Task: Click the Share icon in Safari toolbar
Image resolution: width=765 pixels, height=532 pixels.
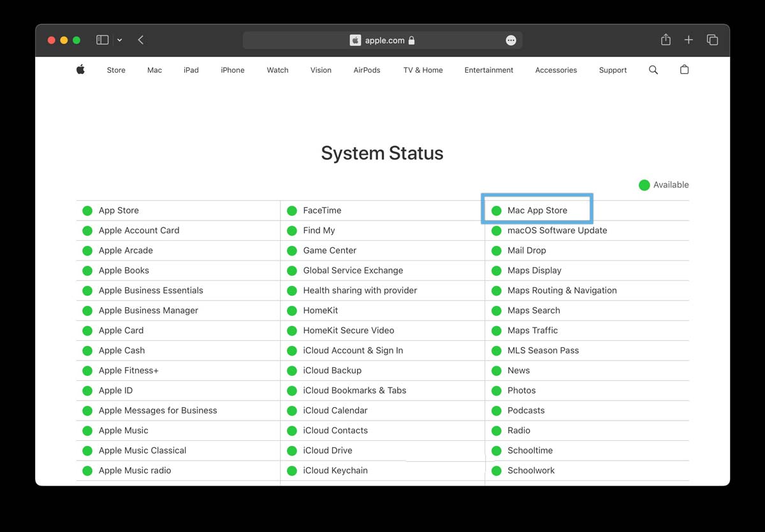Action: point(666,40)
